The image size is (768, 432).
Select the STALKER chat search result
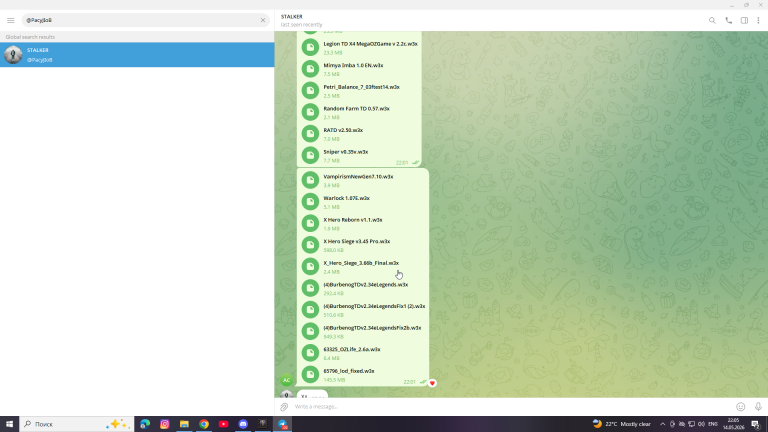137,54
